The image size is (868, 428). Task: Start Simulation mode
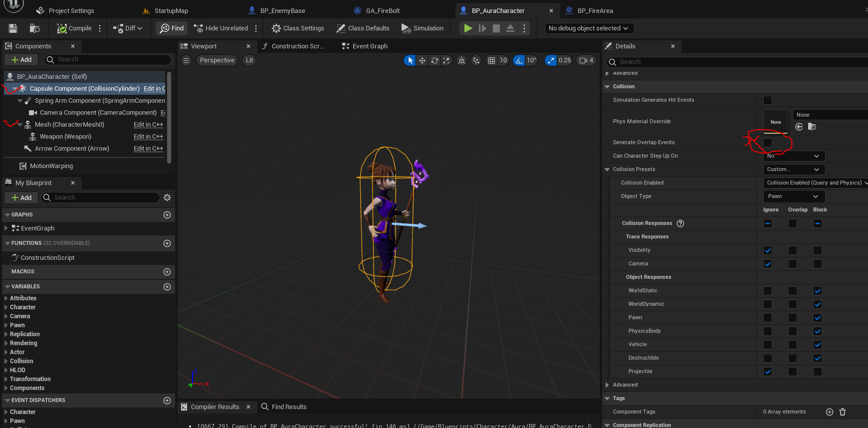(423, 28)
